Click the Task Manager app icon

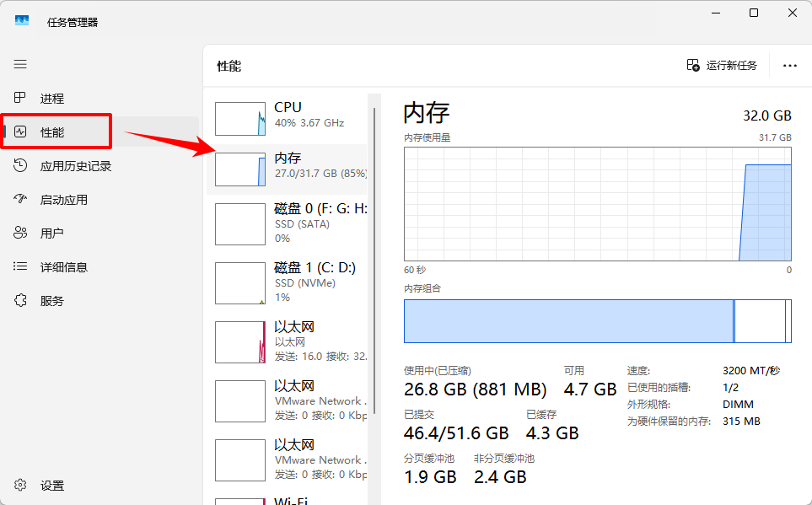pos(22,21)
